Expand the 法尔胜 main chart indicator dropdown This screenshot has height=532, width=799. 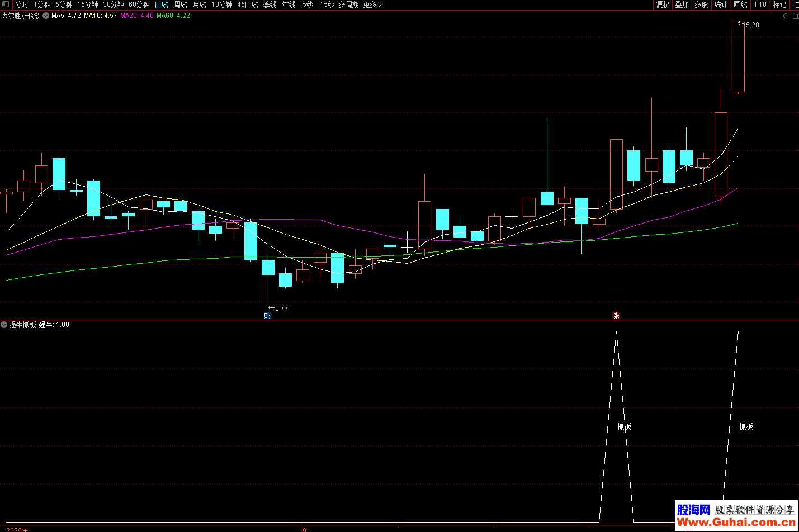pyautogui.click(x=46, y=16)
